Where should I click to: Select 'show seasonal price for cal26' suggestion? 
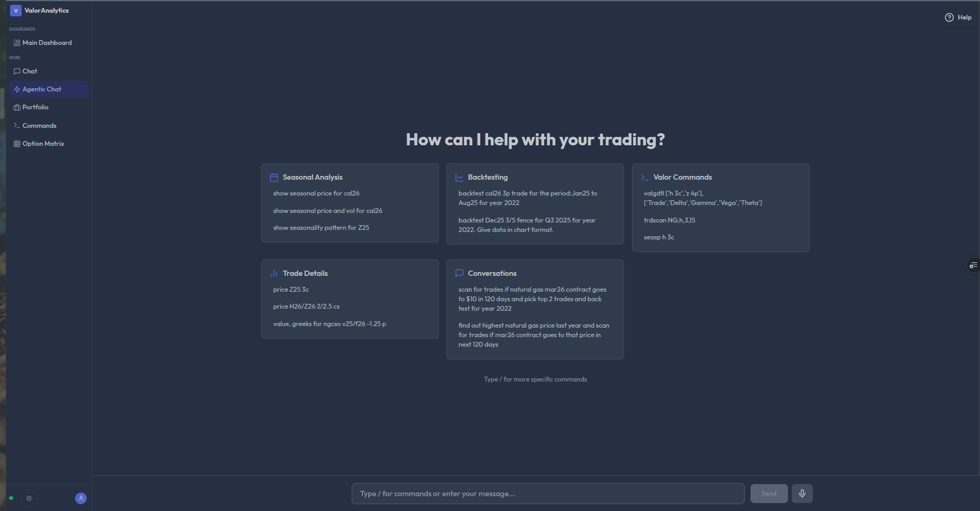click(316, 193)
